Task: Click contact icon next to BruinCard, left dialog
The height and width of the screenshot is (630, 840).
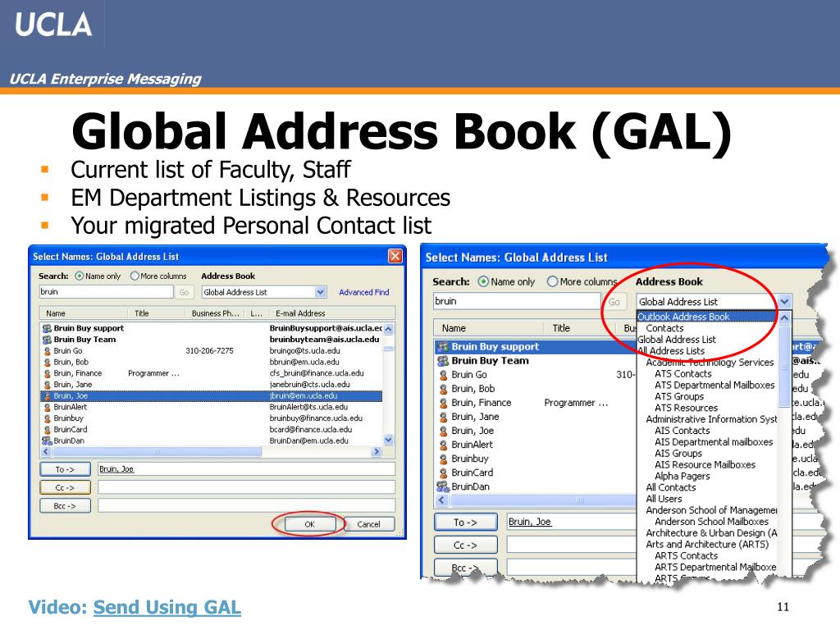Action: pyautogui.click(x=47, y=430)
